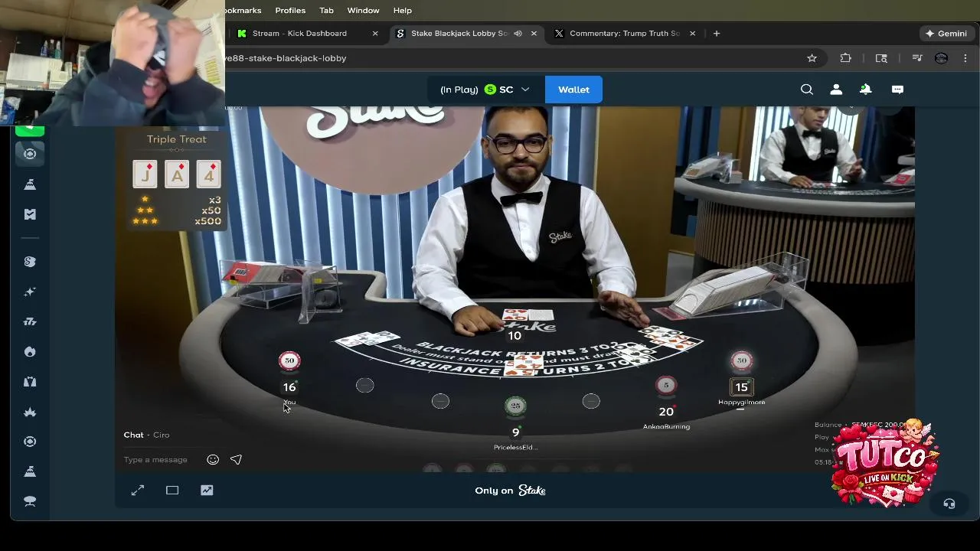Open a new browser tab
Image resolution: width=980 pixels, height=551 pixels.
tap(717, 34)
